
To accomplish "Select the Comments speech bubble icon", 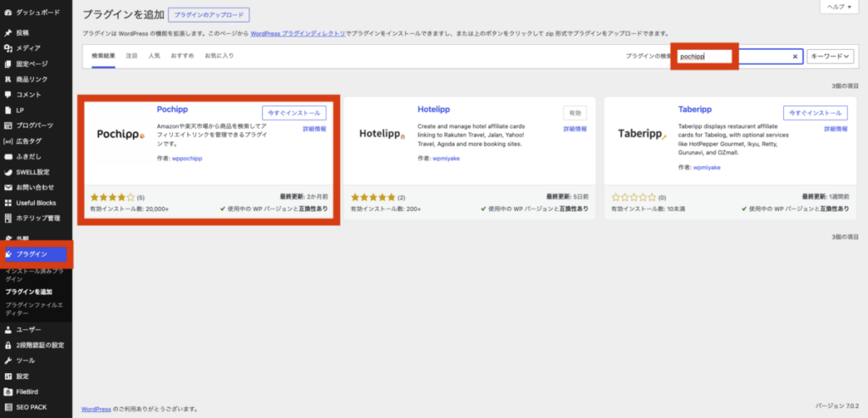I will coord(8,95).
